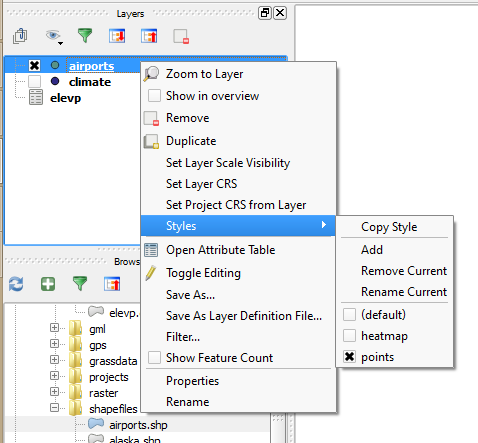The width and height of the screenshot is (478, 443).
Task: Click the green Add Selected Layers icon
Action: (x=48, y=284)
